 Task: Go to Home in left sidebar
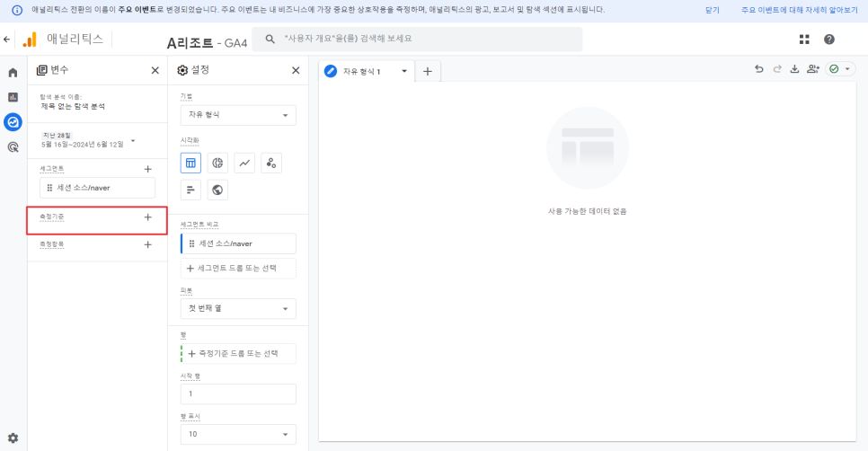(13, 73)
